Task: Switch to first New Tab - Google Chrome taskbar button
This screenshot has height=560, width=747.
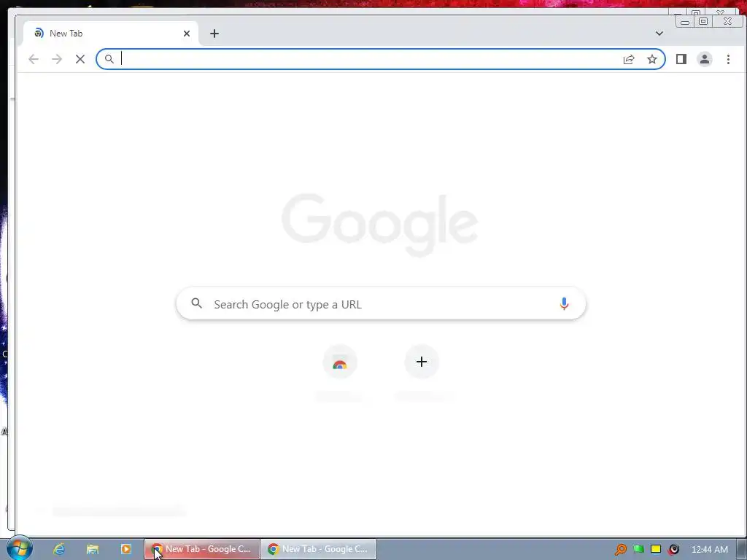Action: point(202,549)
